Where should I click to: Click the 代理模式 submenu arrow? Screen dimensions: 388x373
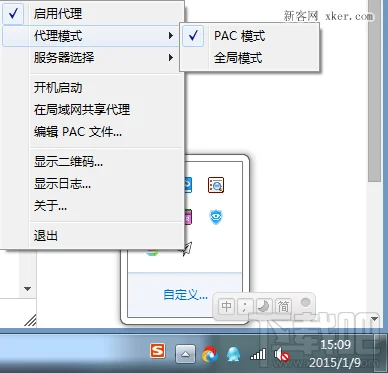click(171, 36)
